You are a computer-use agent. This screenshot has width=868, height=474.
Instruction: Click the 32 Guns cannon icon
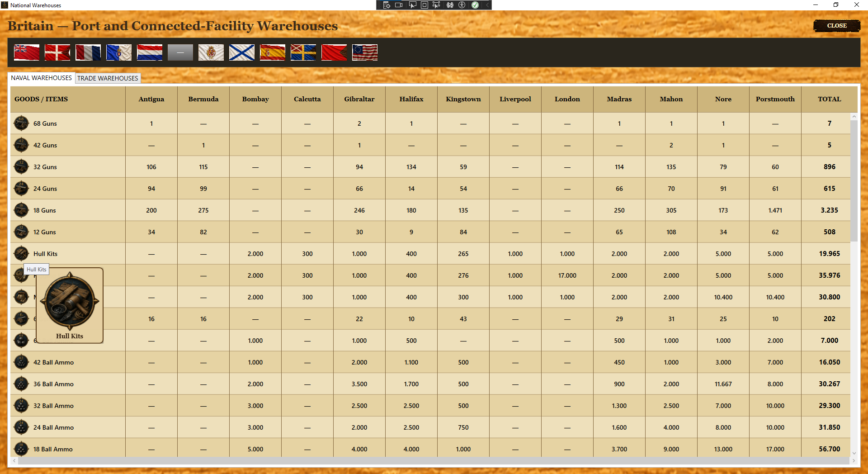[21, 166]
